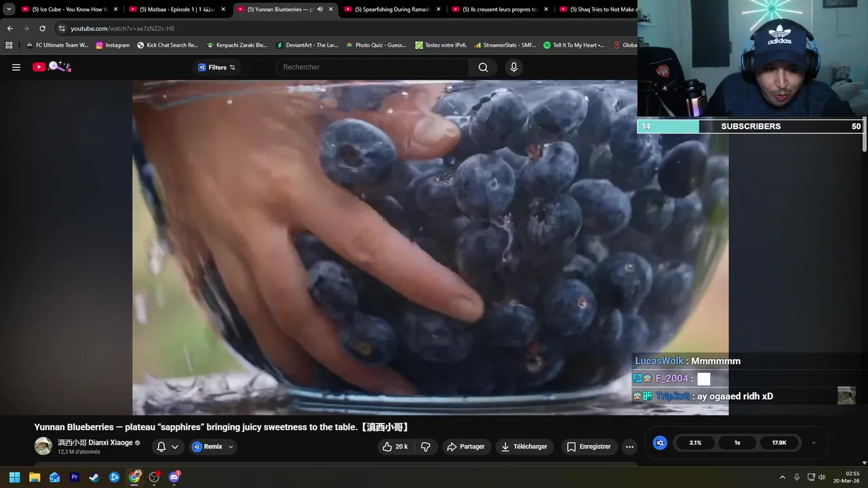Open the Filters extension button
Image resolution: width=868 pixels, height=488 pixels.
[216, 67]
